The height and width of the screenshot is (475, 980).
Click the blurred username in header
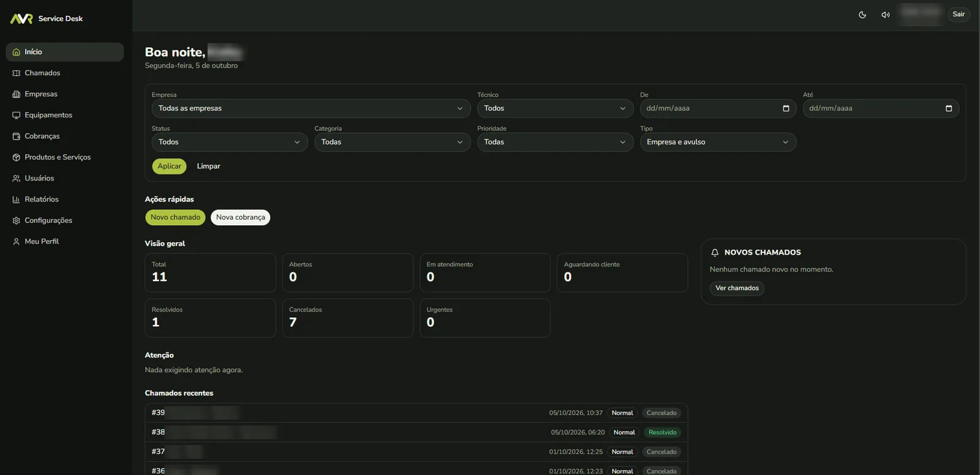pos(921,14)
